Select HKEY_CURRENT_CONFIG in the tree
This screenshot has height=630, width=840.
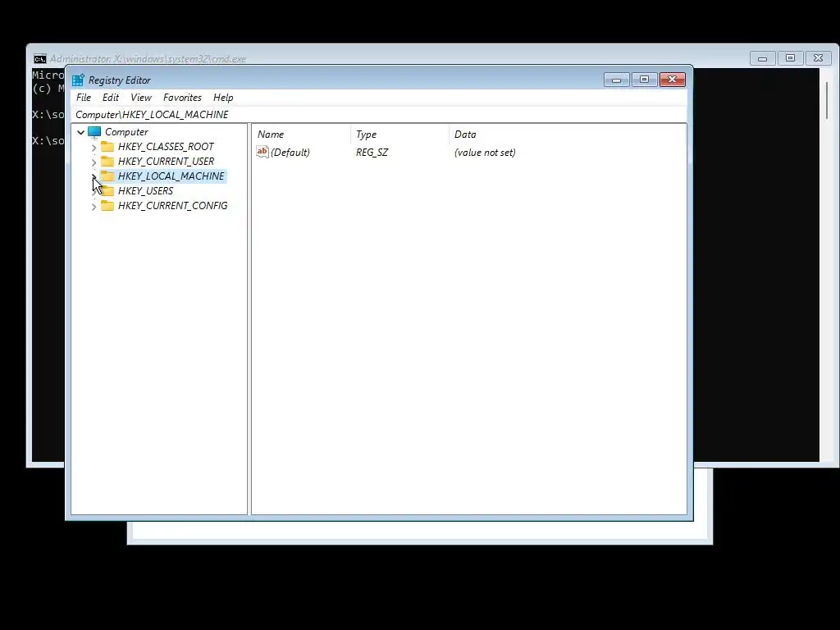[x=172, y=206]
